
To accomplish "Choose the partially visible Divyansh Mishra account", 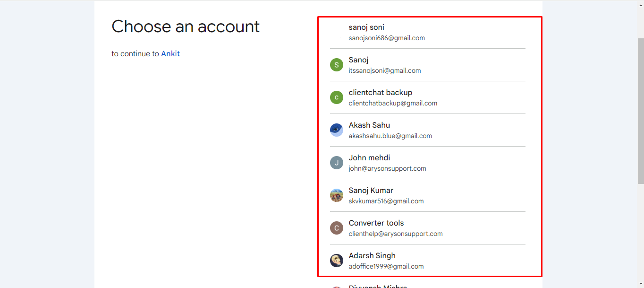I will (x=378, y=286).
